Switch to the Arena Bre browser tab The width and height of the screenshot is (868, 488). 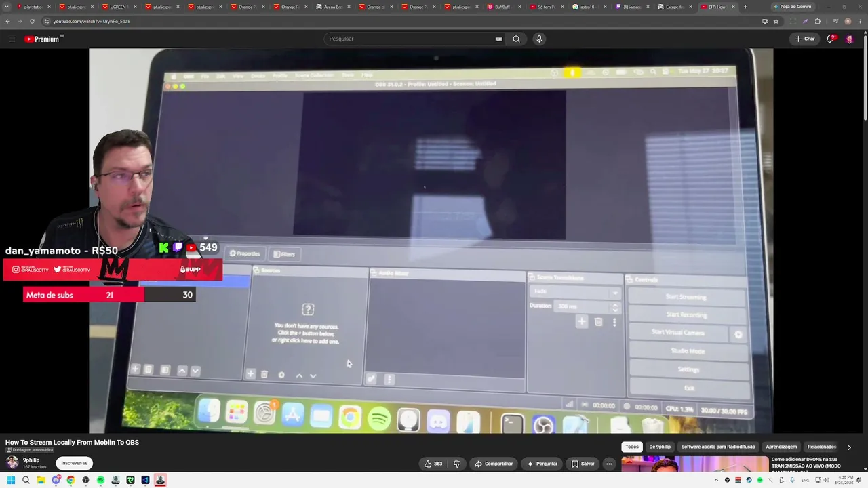334,7
